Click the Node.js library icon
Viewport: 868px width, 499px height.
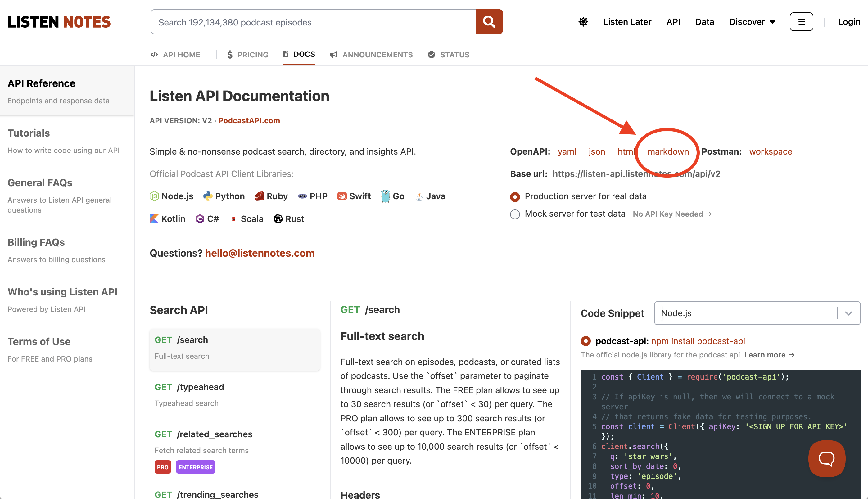tap(154, 196)
